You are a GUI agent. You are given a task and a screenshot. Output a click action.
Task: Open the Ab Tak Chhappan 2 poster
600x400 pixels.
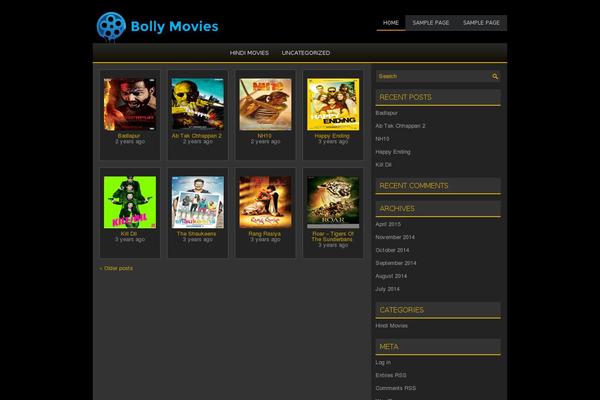tap(197, 104)
